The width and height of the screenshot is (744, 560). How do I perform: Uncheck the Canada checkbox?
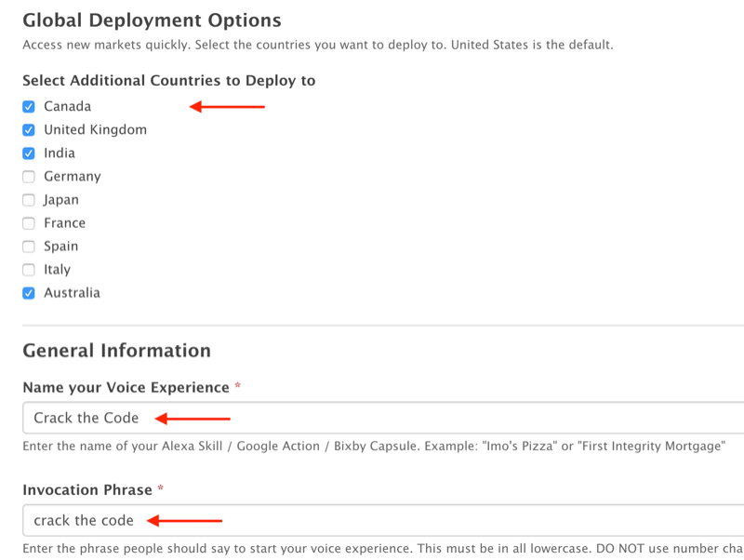click(x=29, y=107)
